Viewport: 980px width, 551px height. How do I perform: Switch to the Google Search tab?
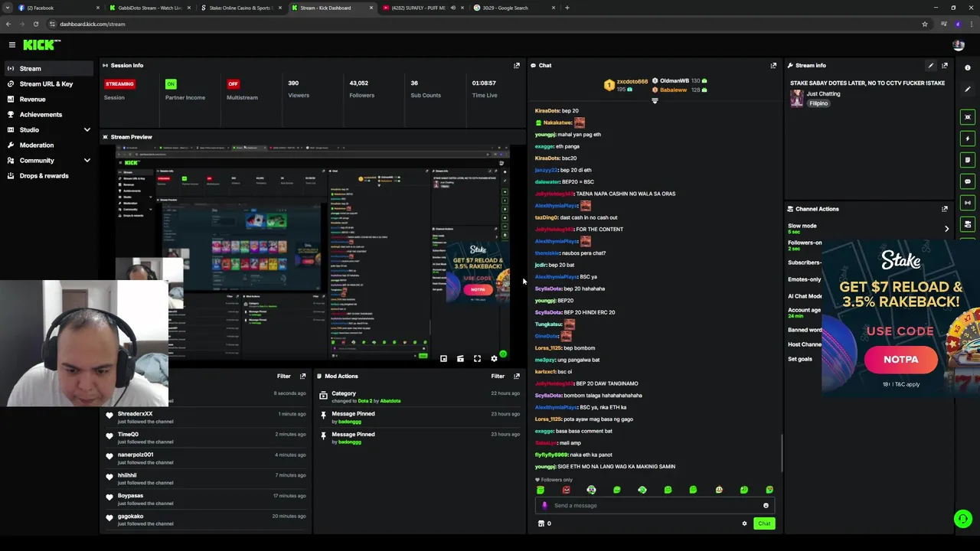tap(513, 8)
